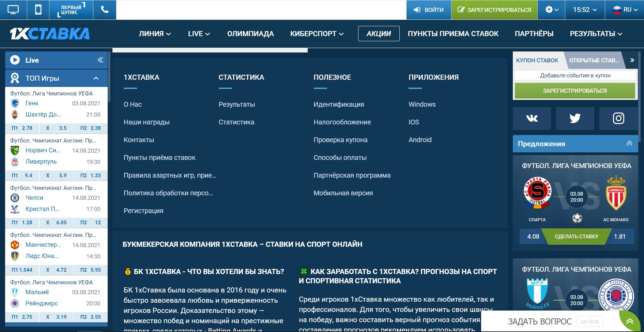Click the Live play icon in sidebar
The image size is (644, 332).
[15, 60]
